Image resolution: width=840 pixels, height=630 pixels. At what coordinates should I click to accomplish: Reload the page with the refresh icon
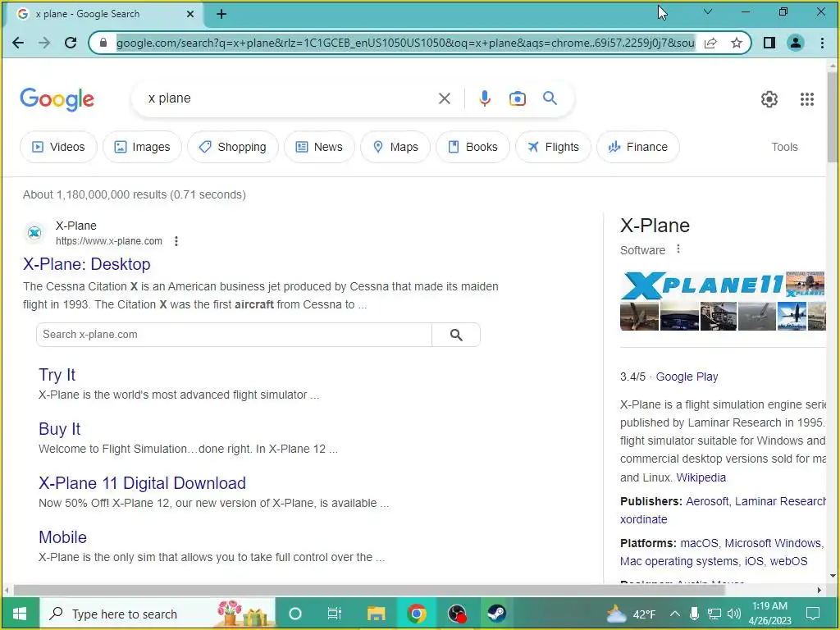point(71,43)
